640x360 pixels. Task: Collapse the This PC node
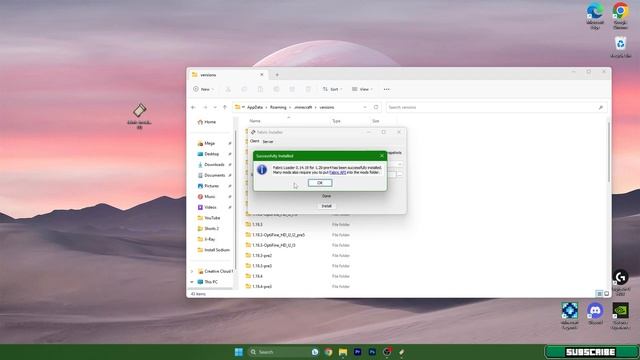192,282
